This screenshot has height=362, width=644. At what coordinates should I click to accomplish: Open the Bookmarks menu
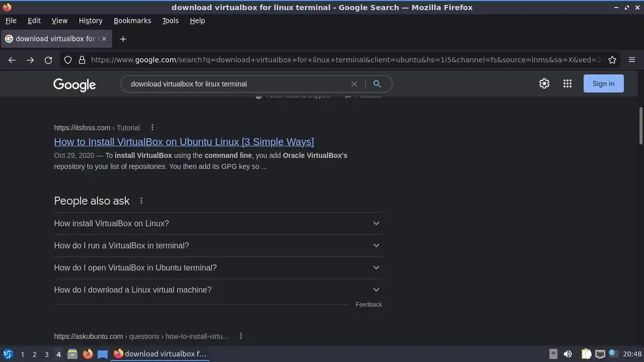pyautogui.click(x=132, y=21)
